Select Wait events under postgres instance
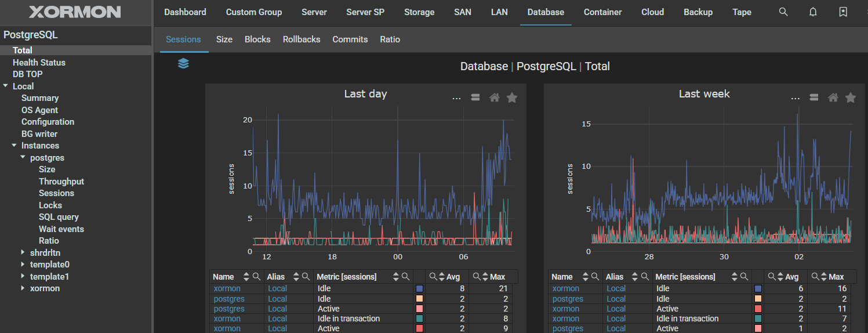This screenshot has height=333, width=868. [x=61, y=229]
